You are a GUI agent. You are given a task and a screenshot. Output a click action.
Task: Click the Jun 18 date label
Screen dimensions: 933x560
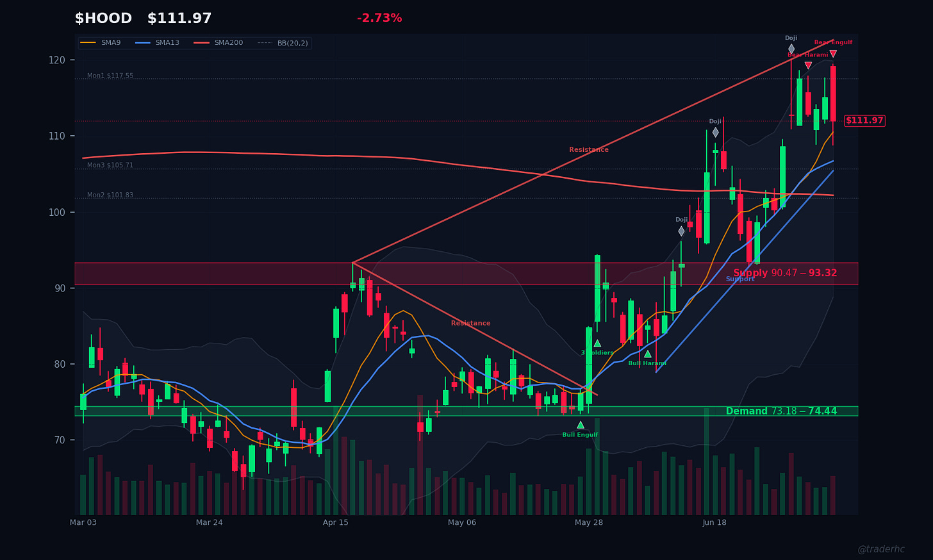(x=714, y=523)
